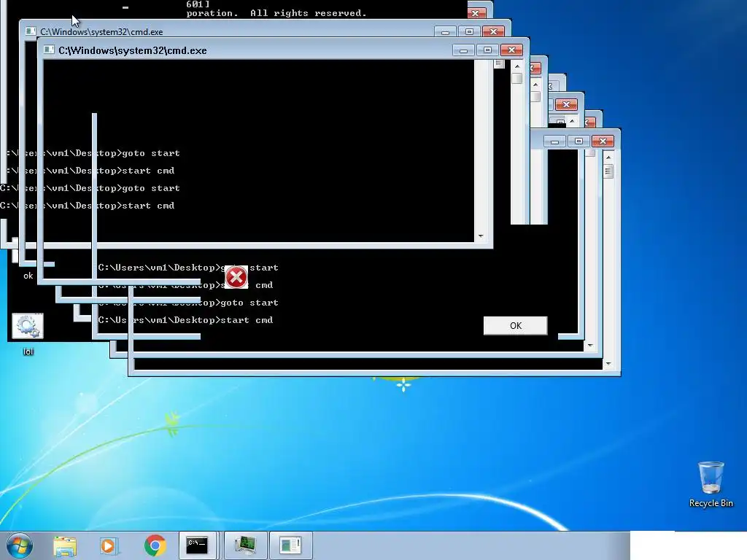Screen dimensions: 747x560
Task: Select the cmd.exe taskbar button
Action: (198, 545)
